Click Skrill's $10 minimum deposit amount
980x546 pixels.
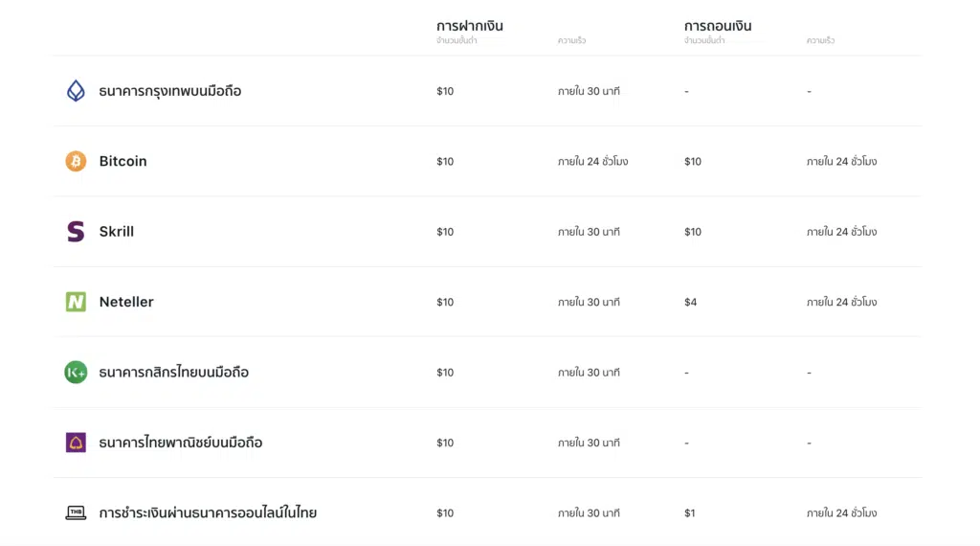pyautogui.click(x=445, y=232)
